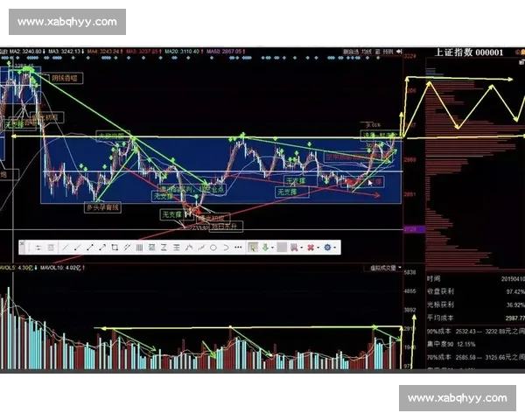525x420 pixels.
Task: Select the wave polyline drawing tool
Action: tap(189, 248)
